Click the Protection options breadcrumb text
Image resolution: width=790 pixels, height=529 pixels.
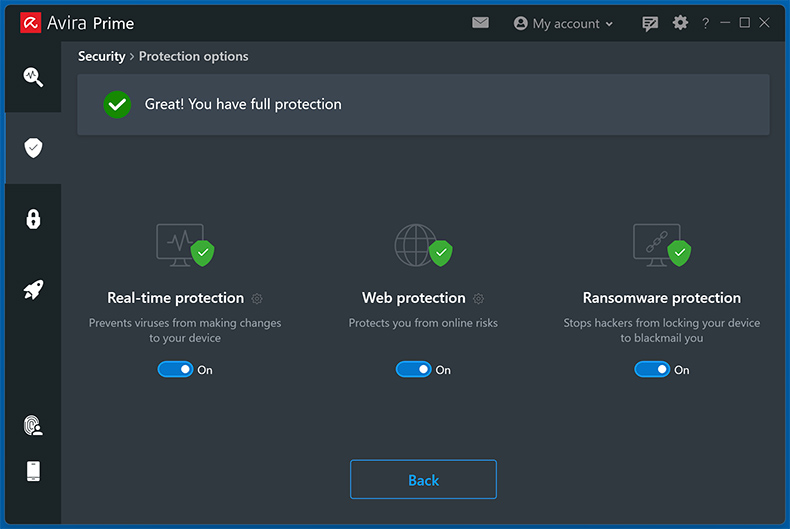coord(193,56)
